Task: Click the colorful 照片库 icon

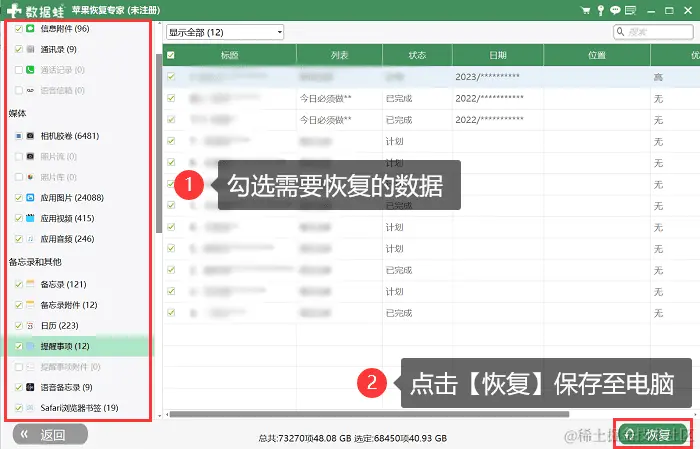Action: [x=30, y=177]
